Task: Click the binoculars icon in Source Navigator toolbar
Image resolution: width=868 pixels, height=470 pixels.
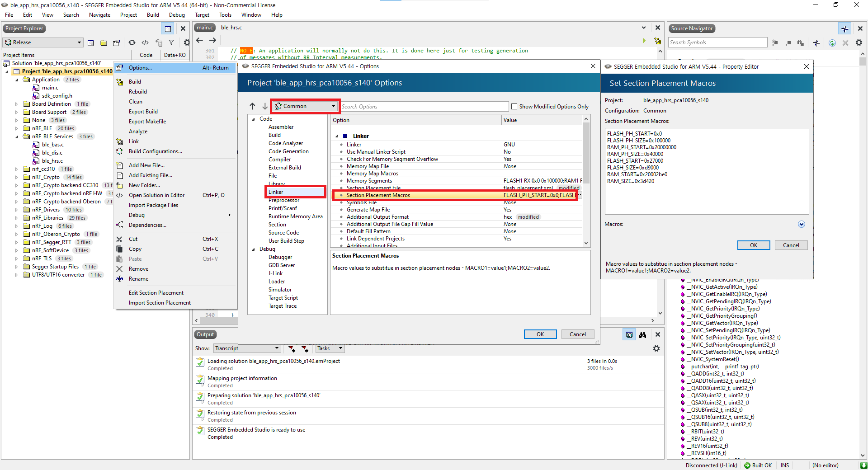Action: [801, 42]
